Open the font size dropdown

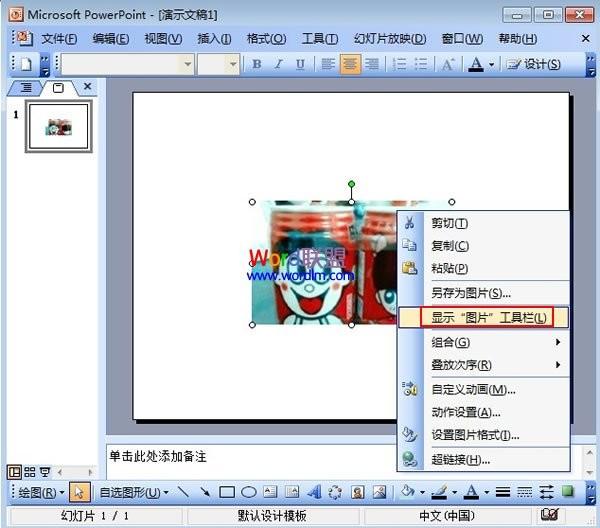[x=233, y=64]
